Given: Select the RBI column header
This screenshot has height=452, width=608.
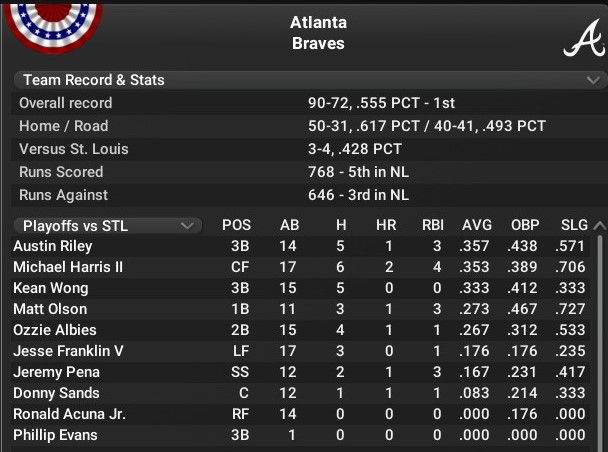Looking at the screenshot, I should (x=432, y=225).
